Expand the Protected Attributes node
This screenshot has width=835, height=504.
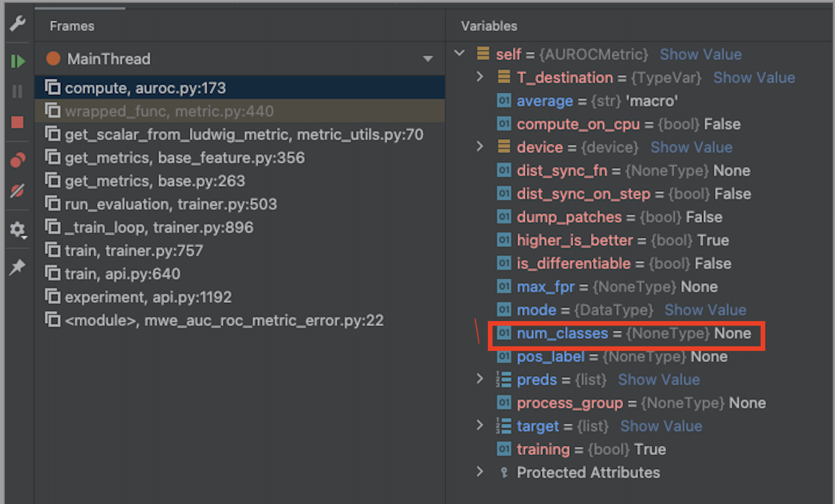480,472
